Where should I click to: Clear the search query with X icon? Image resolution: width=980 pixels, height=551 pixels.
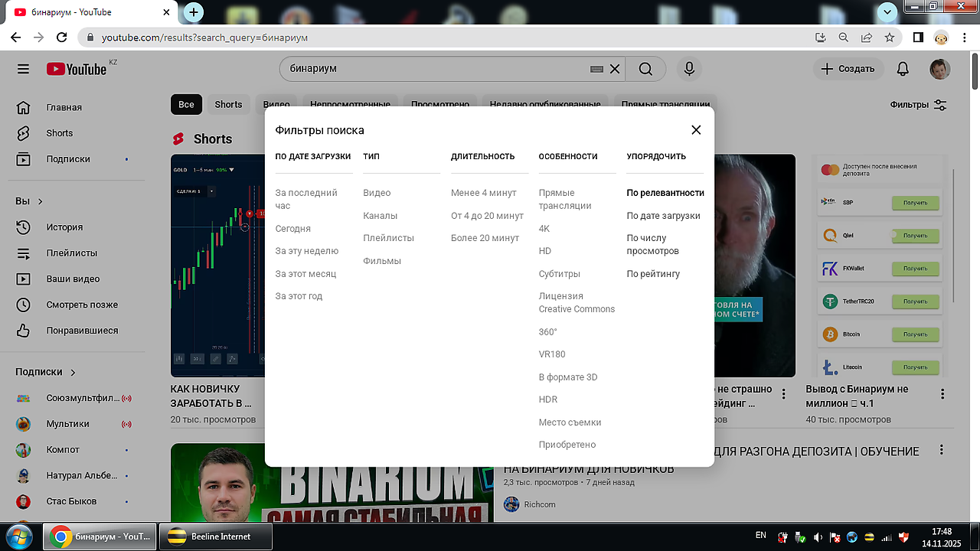(615, 69)
